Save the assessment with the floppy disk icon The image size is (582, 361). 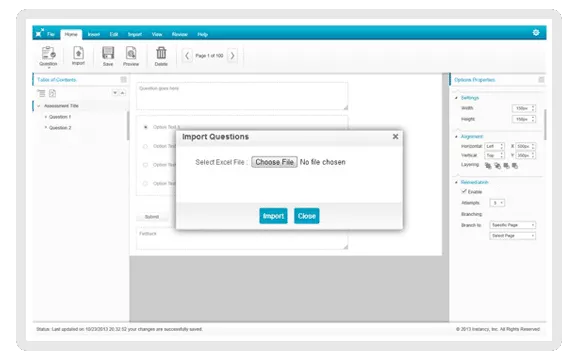[x=108, y=56]
